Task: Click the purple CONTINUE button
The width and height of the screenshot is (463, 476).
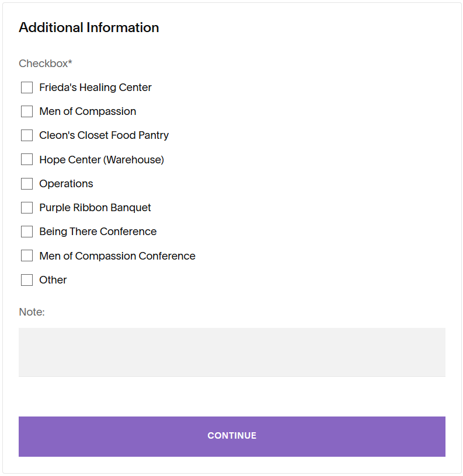Action: coord(232,436)
